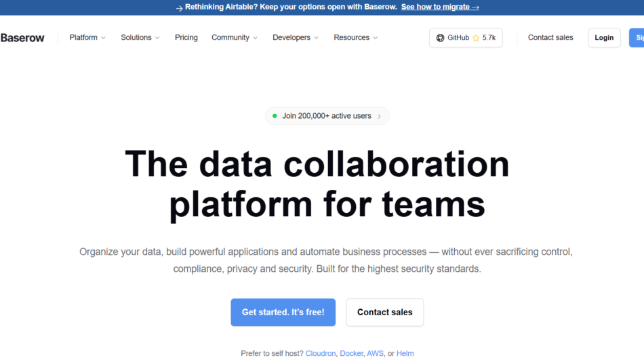Screen dimensions: 644x362
Task: Click the 'Prefer to self host?' text
Action: (x=272, y=353)
